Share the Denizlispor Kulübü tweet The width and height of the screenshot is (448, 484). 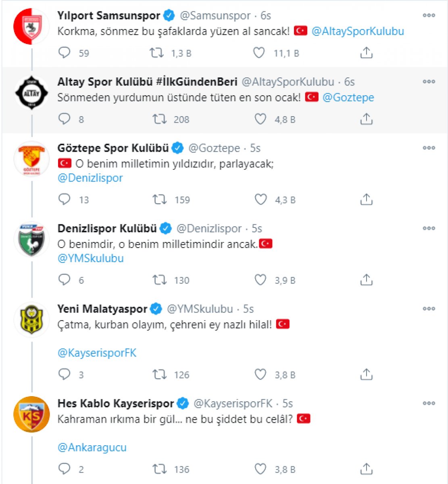tap(366, 280)
